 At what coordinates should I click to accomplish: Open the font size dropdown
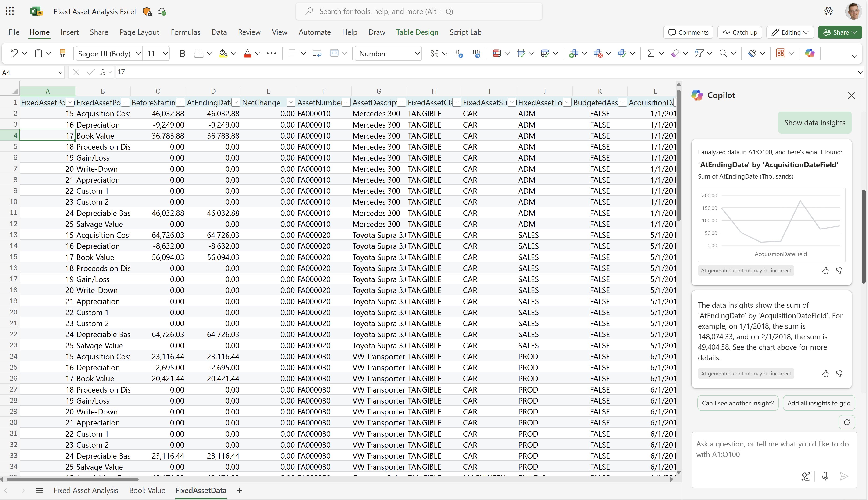point(164,53)
